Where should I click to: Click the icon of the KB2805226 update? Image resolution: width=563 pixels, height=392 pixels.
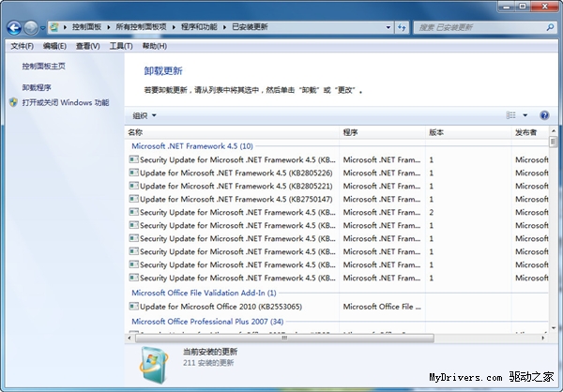coord(133,173)
